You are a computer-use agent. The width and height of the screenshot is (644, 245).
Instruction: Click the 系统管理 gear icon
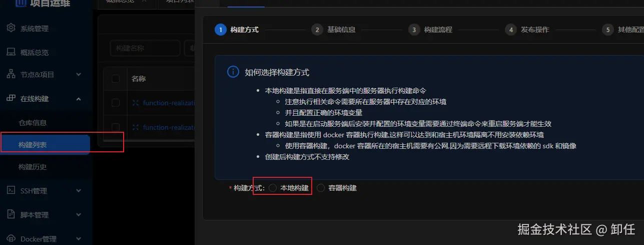[x=11, y=28]
